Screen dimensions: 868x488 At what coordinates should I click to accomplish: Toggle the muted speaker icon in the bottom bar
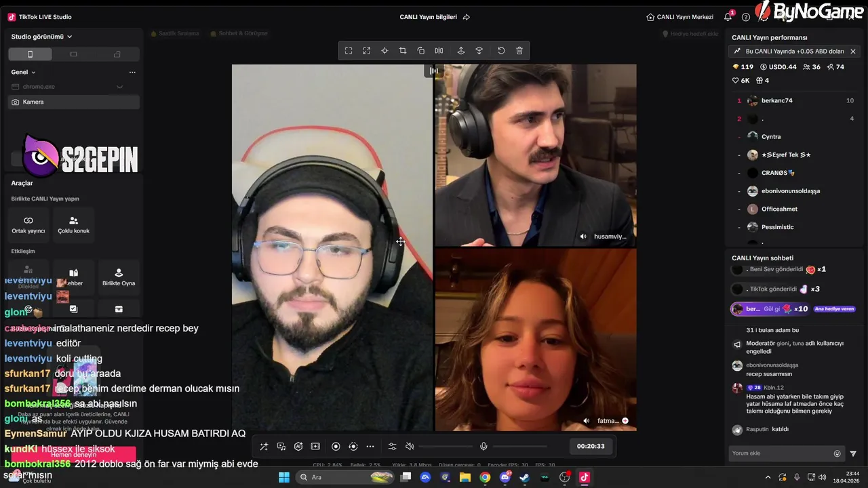click(410, 446)
